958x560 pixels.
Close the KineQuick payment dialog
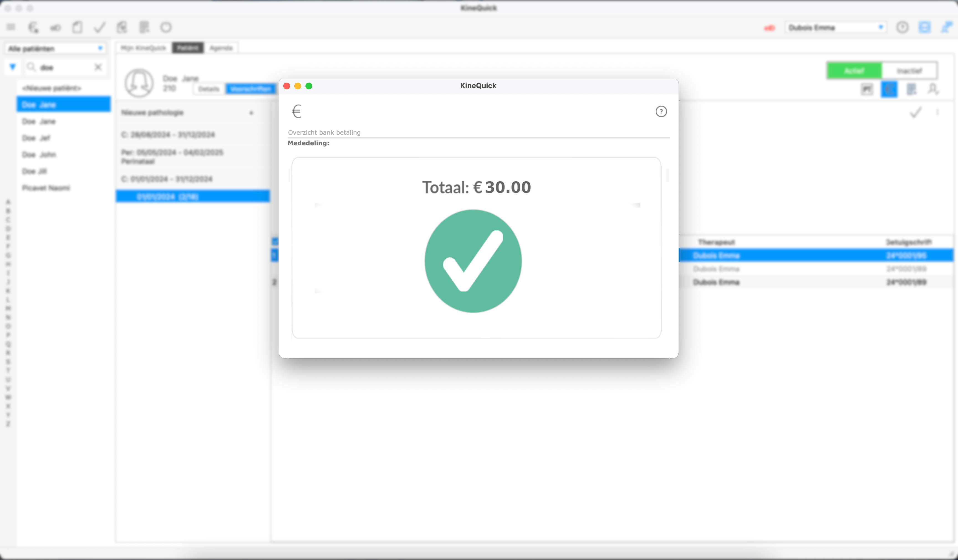pos(287,86)
